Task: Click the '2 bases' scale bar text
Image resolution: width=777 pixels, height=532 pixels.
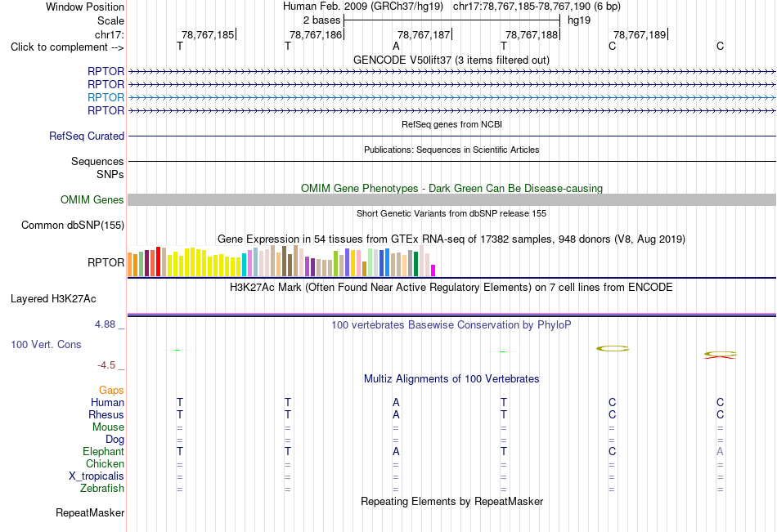Action: pyautogui.click(x=321, y=20)
